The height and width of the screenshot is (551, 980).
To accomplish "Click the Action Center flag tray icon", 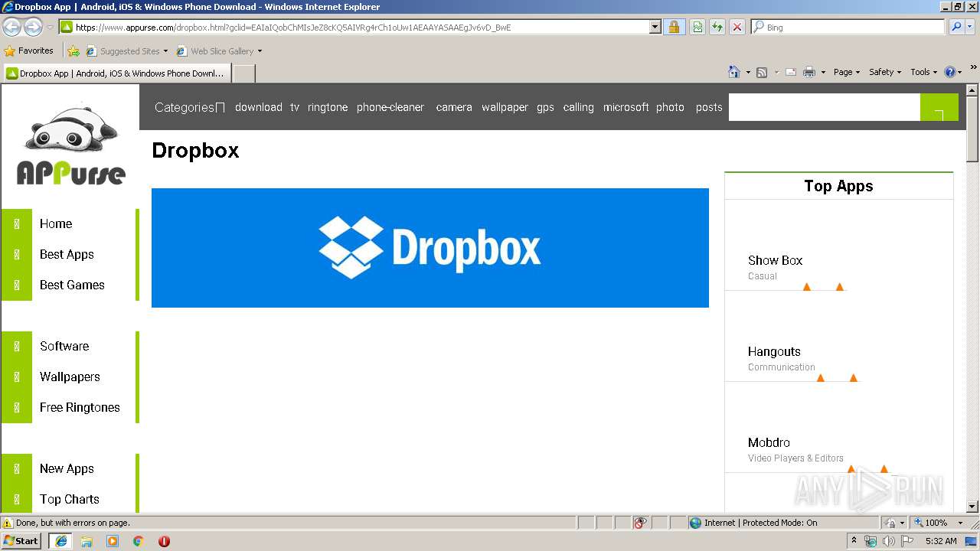I will 907,541.
